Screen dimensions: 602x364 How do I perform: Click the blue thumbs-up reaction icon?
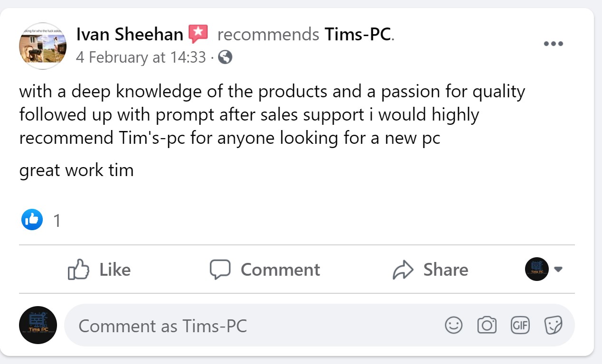[32, 219]
